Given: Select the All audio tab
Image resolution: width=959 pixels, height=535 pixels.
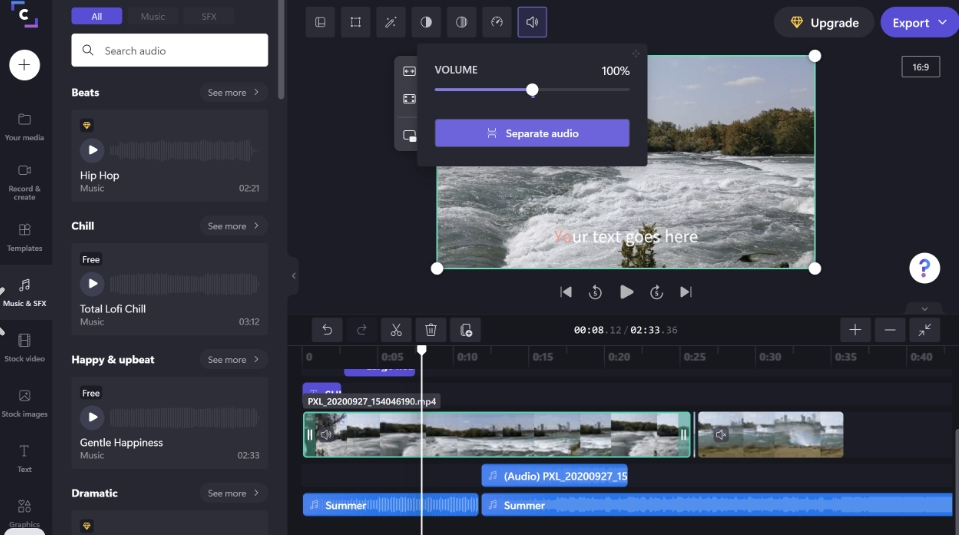Looking at the screenshot, I should 97,17.
